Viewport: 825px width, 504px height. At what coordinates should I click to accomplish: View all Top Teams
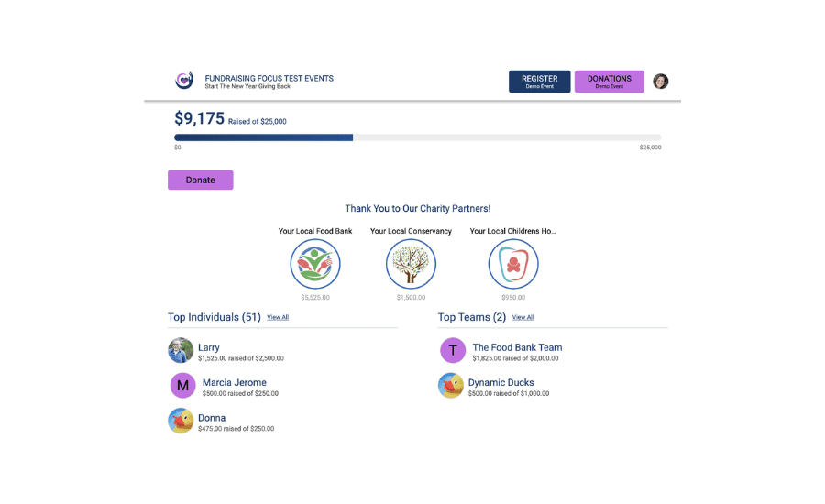(x=522, y=317)
